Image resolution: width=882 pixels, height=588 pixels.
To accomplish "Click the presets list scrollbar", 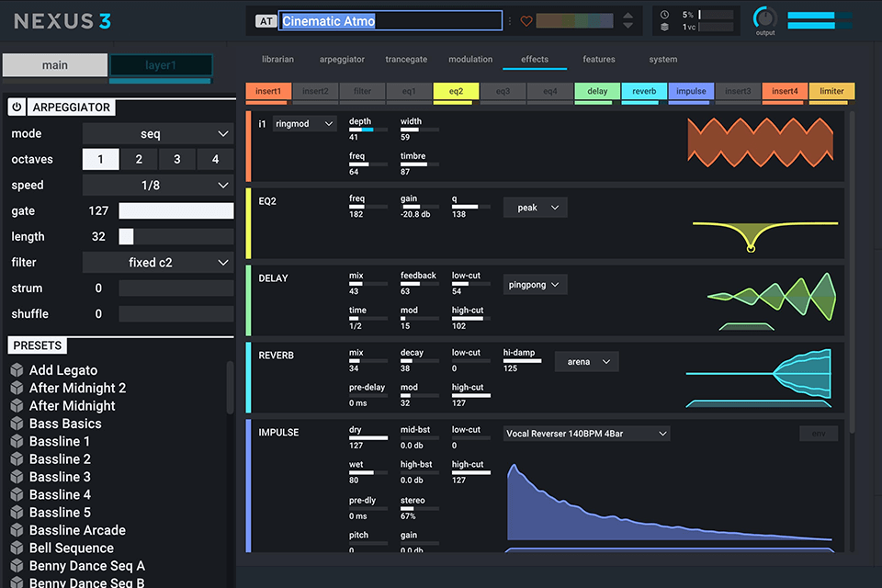I will [x=230, y=389].
